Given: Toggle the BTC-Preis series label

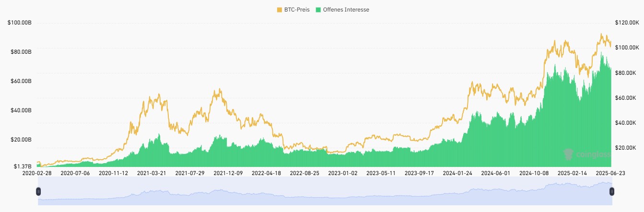Looking at the screenshot, I should pyautogui.click(x=297, y=10).
